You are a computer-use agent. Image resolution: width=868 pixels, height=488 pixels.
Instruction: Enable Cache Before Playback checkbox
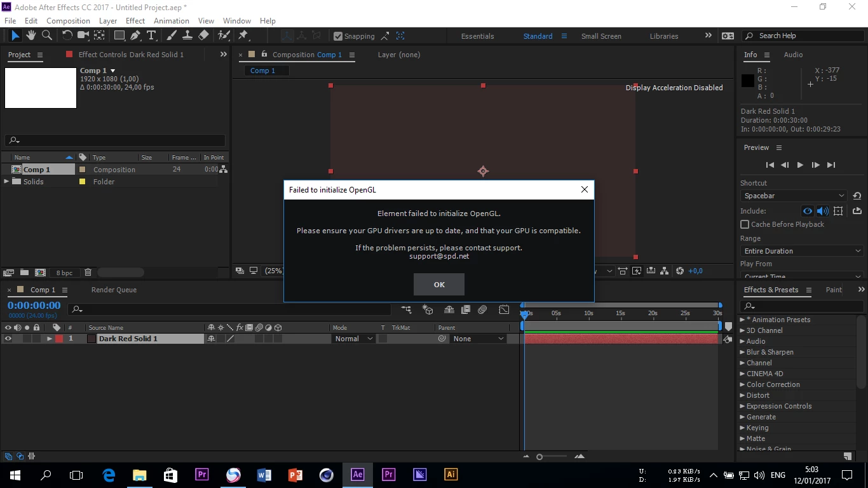click(745, 224)
